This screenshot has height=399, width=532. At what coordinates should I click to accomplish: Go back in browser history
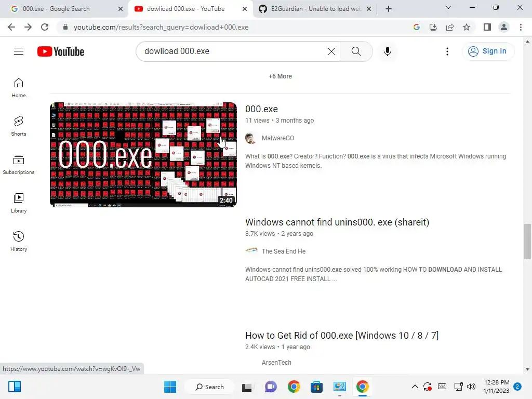[x=11, y=27]
